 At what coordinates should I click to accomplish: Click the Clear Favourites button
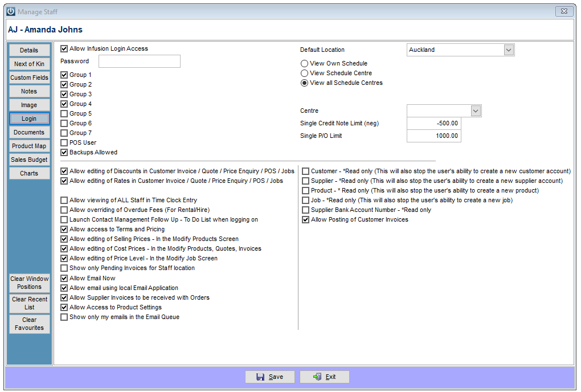29,324
